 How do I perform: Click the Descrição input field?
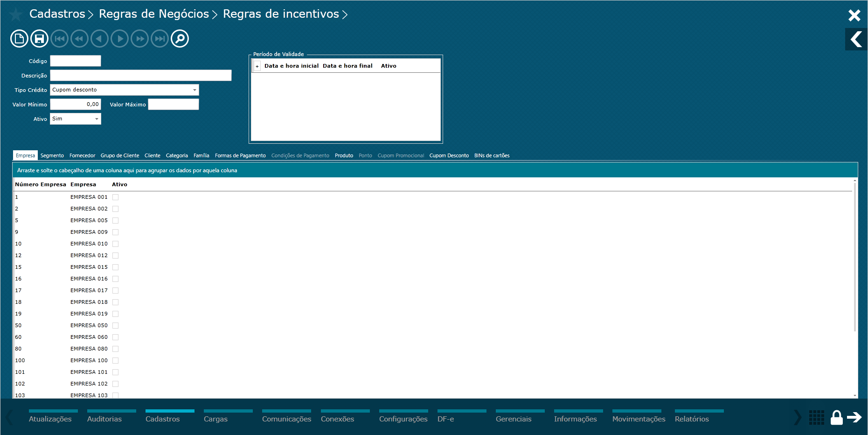point(141,76)
